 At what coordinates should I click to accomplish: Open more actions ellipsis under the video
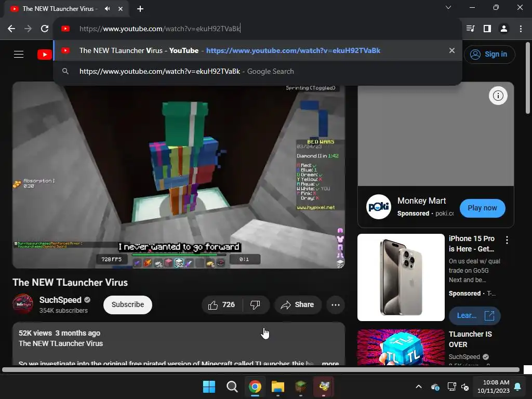pos(336,304)
